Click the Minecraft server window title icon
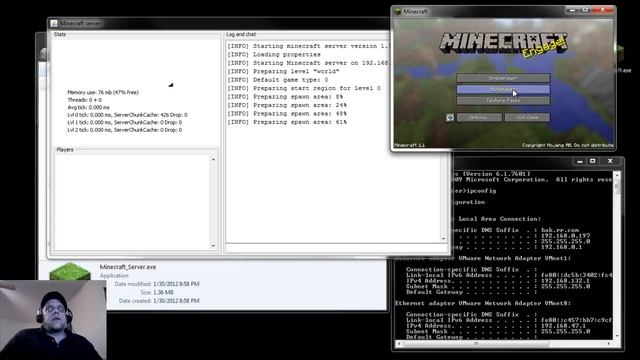Image resolution: width=640 pixels, height=360 pixels. click(x=54, y=24)
